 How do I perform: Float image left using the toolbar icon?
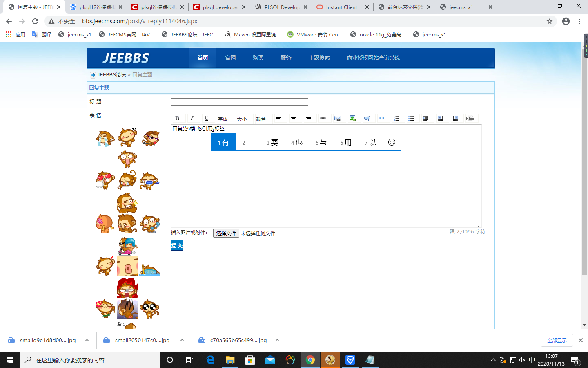(x=441, y=118)
